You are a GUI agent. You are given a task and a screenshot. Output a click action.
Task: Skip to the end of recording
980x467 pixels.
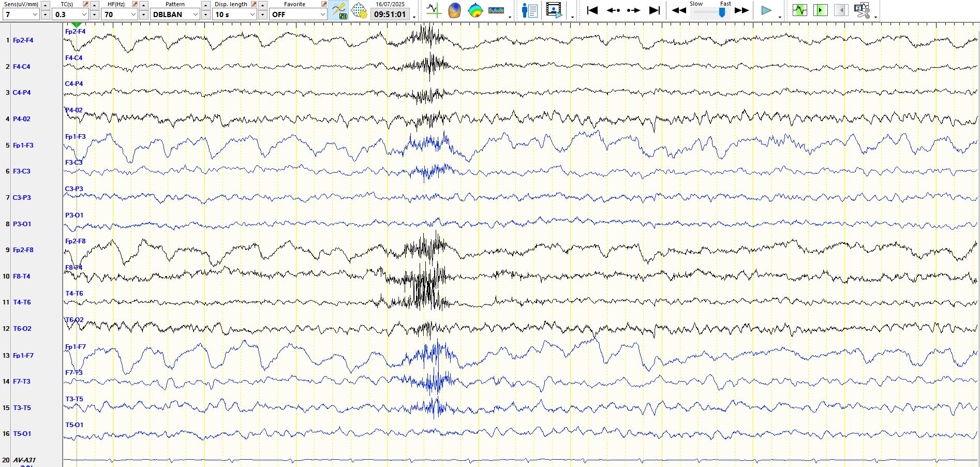(655, 10)
